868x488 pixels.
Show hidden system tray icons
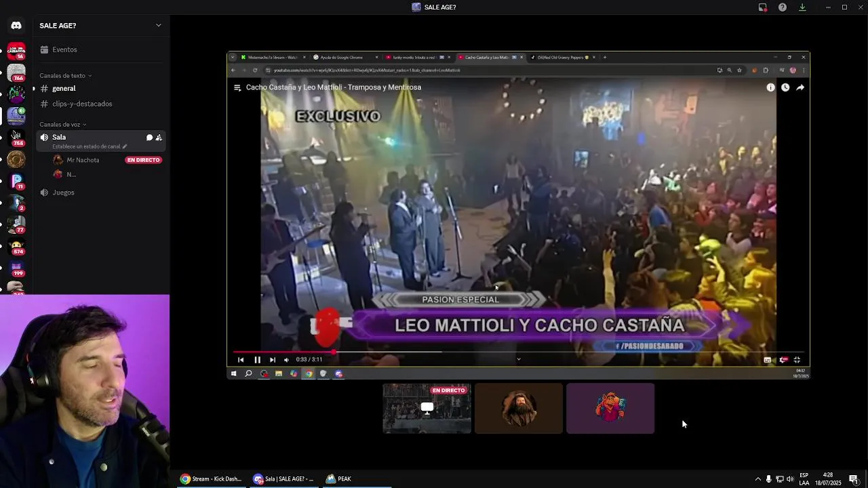[x=758, y=479]
